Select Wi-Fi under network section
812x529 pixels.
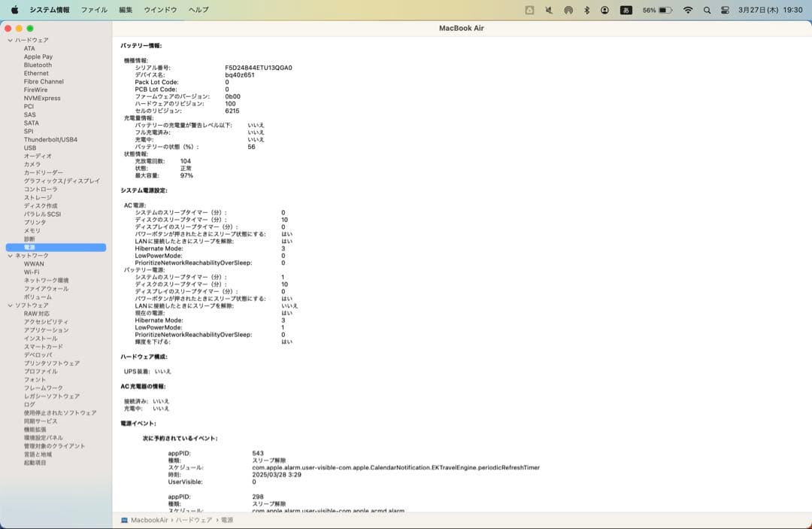pyautogui.click(x=32, y=272)
